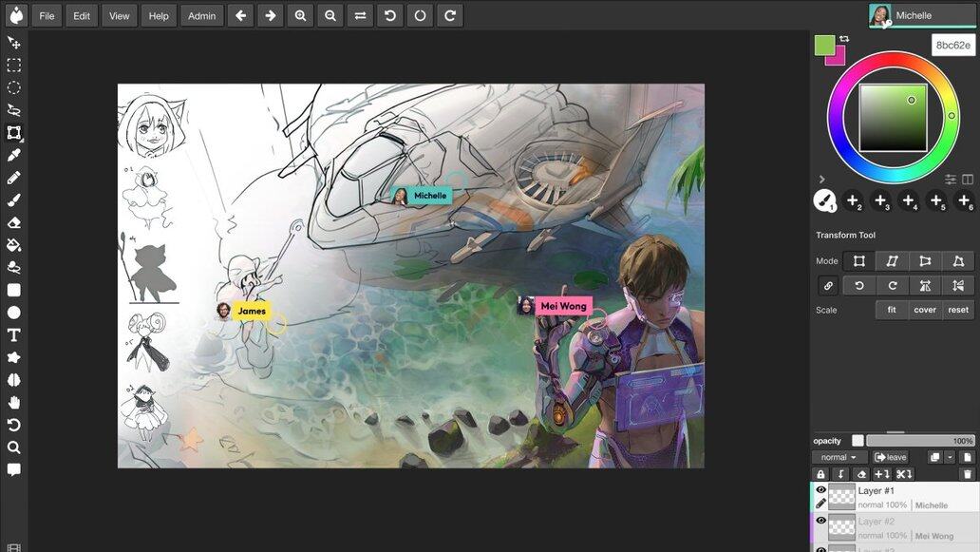Select brush preset slot 1
This screenshot has width=980, height=552.
pos(825,200)
